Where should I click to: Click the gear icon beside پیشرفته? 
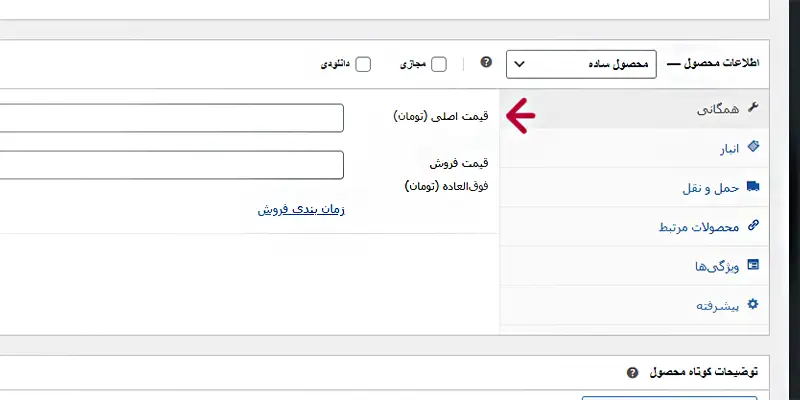pyautogui.click(x=753, y=304)
